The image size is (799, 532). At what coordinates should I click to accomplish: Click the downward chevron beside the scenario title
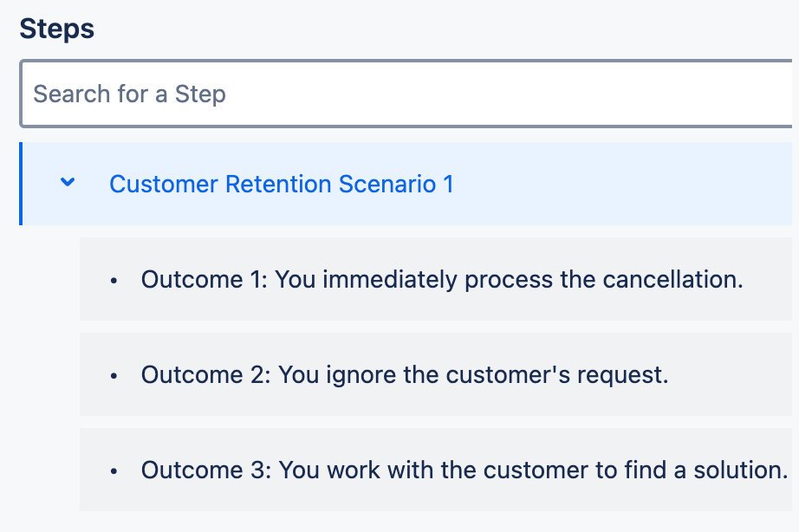tap(68, 184)
